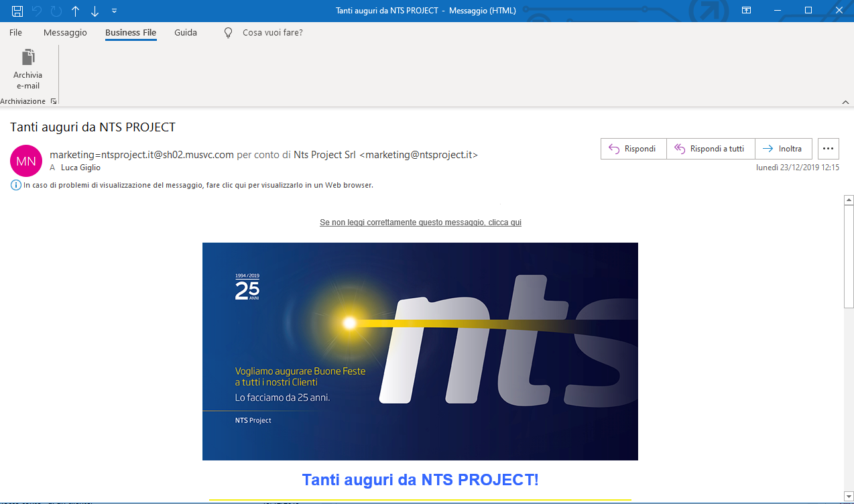Click the Save icon in title bar
This screenshot has height=504, width=854.
coord(17,11)
